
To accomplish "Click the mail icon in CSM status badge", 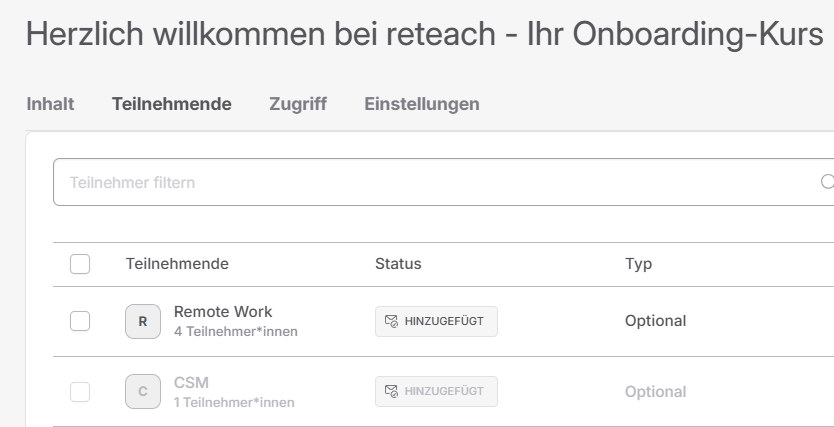I will tap(391, 391).
